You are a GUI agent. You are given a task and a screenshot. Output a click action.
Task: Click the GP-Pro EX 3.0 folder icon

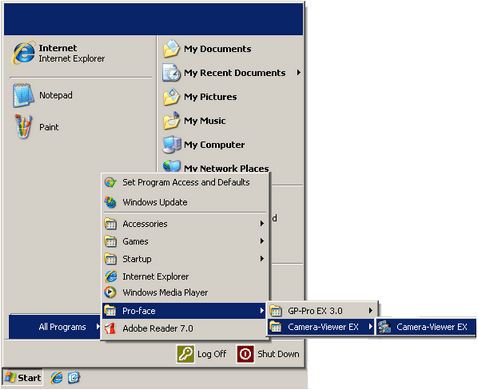pyautogui.click(x=276, y=311)
